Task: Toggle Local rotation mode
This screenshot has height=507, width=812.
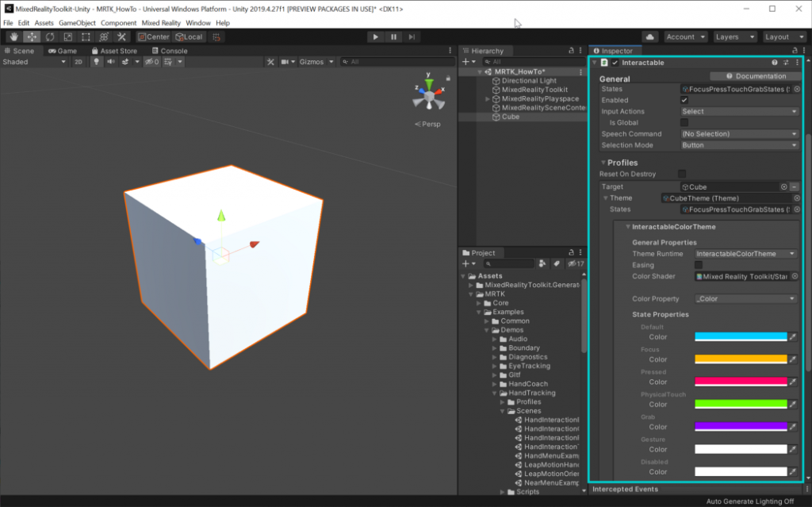Action: [x=189, y=36]
